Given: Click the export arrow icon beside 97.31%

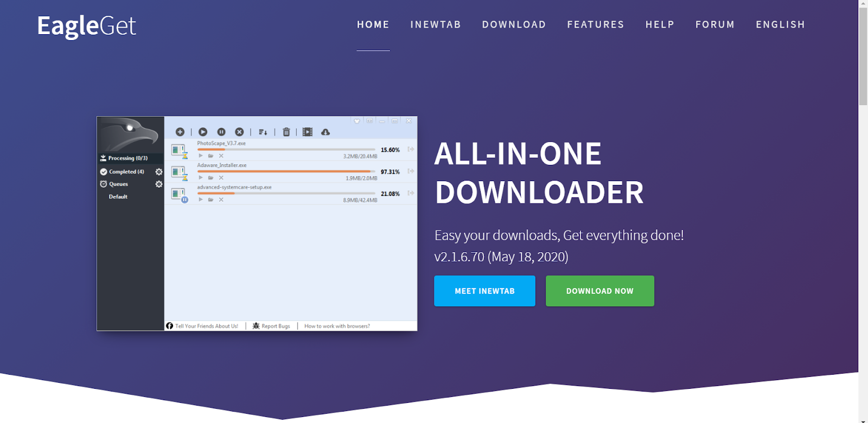Looking at the screenshot, I should tap(411, 171).
